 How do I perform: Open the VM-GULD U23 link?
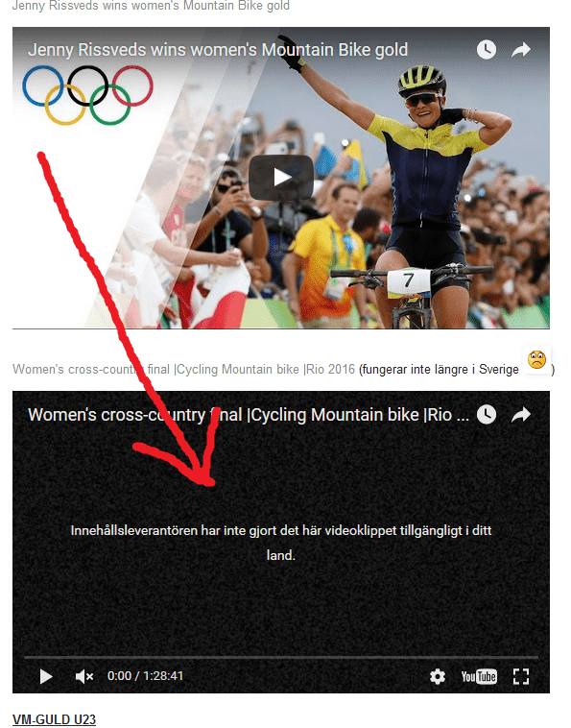point(55,719)
